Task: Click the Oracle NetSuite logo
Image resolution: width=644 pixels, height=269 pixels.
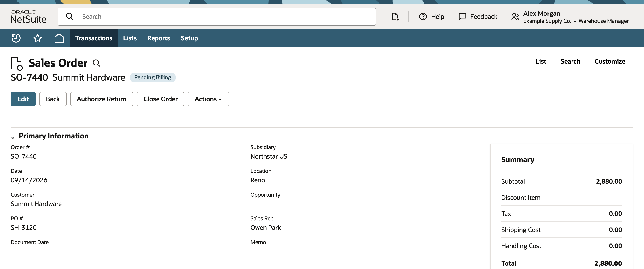Action: click(28, 17)
